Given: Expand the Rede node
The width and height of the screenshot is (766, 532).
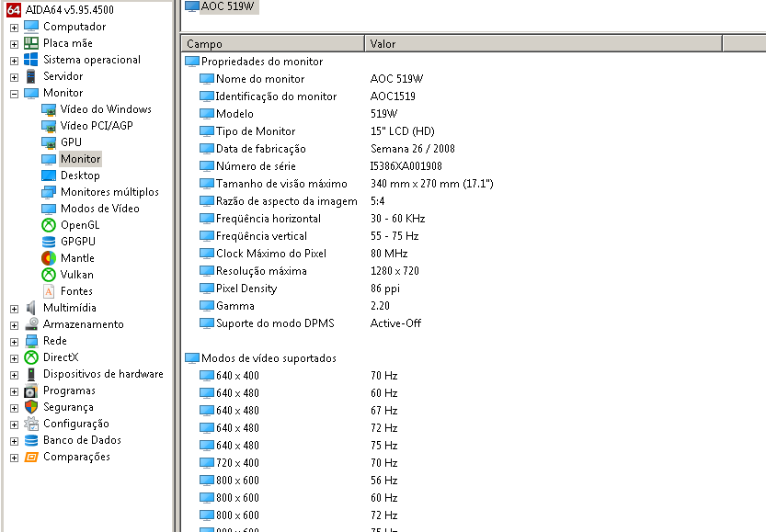Looking at the screenshot, I should (14, 342).
